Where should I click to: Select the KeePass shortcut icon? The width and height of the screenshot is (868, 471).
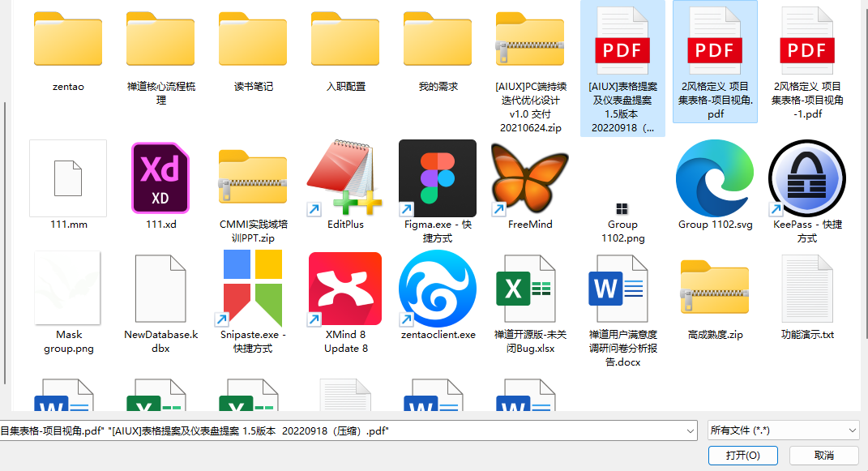point(807,178)
